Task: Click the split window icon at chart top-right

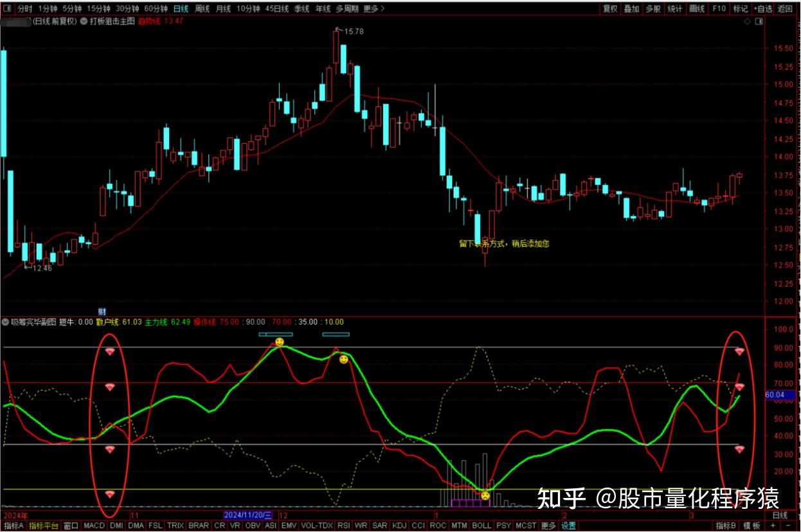Action: tap(760, 21)
